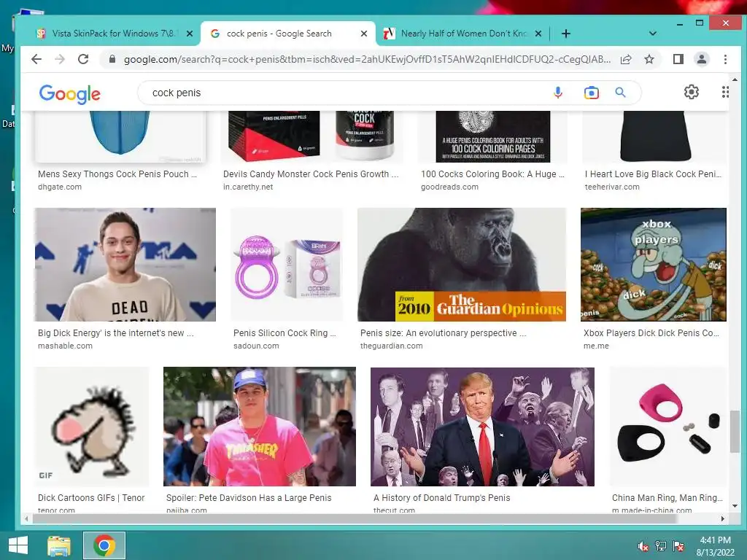Open the Google apps grid

coord(724,92)
